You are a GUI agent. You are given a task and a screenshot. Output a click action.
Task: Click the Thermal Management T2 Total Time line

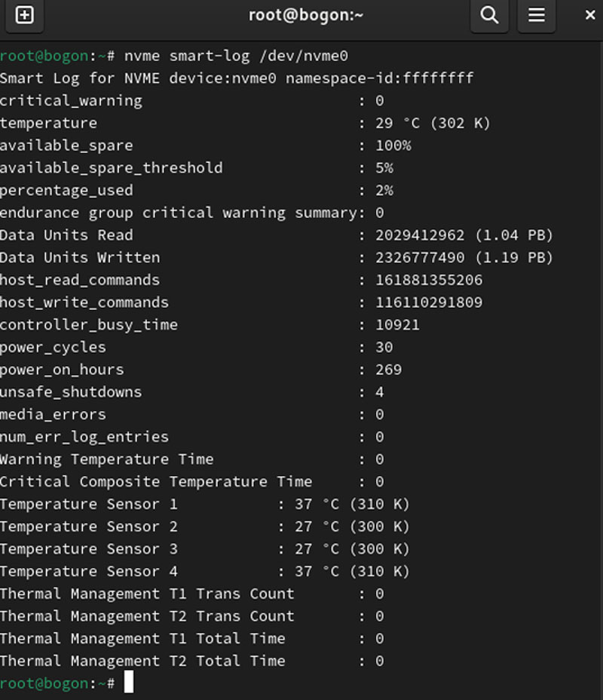pos(191,662)
